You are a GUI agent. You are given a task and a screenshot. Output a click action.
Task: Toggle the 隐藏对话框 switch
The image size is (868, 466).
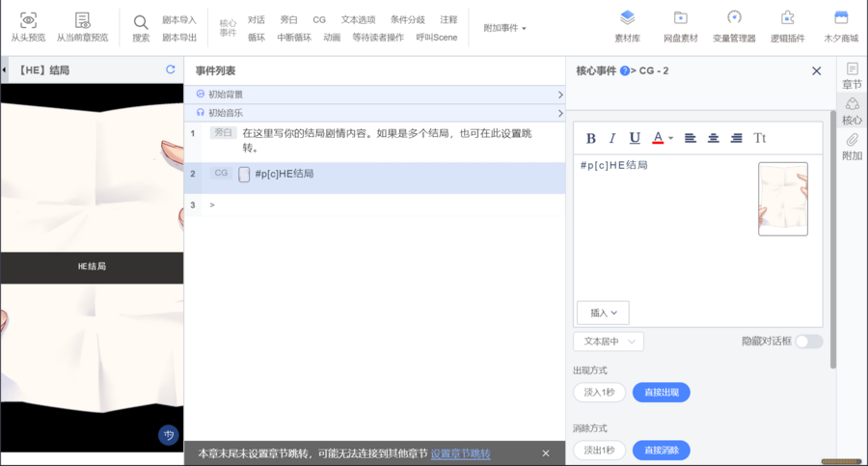tap(808, 342)
